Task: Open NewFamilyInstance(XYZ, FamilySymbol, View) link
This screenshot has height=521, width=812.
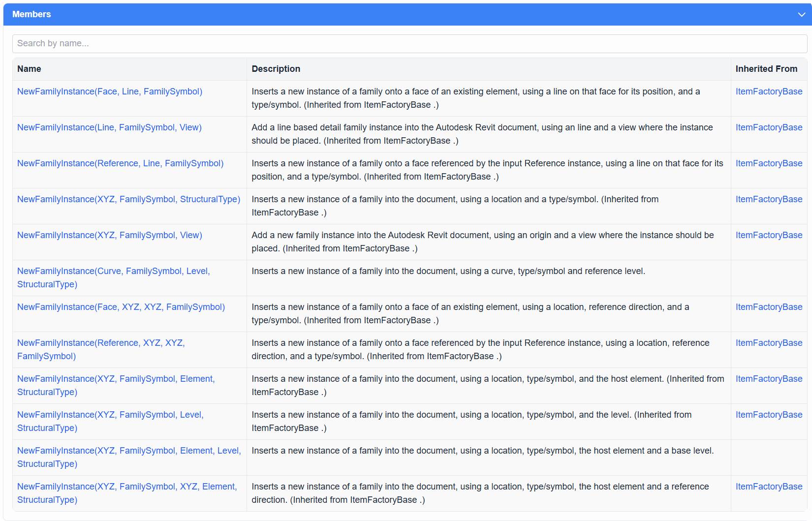Action: (x=110, y=235)
